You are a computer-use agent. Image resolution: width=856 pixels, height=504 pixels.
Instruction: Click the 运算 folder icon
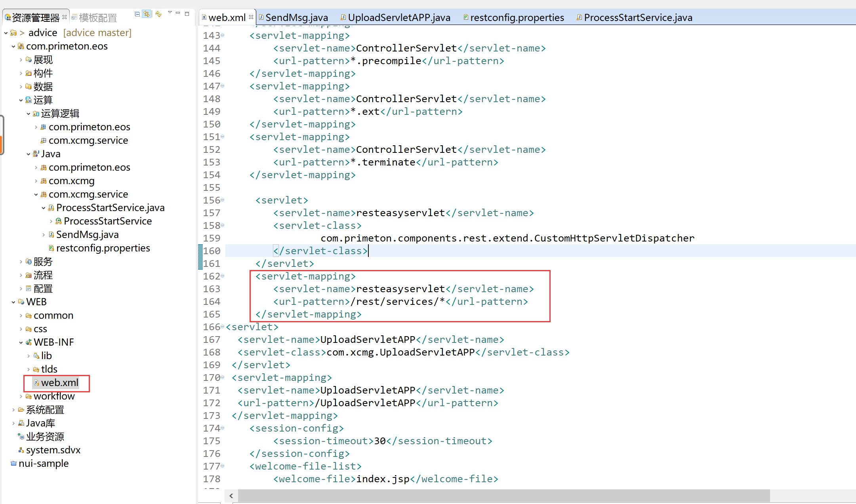(29, 100)
